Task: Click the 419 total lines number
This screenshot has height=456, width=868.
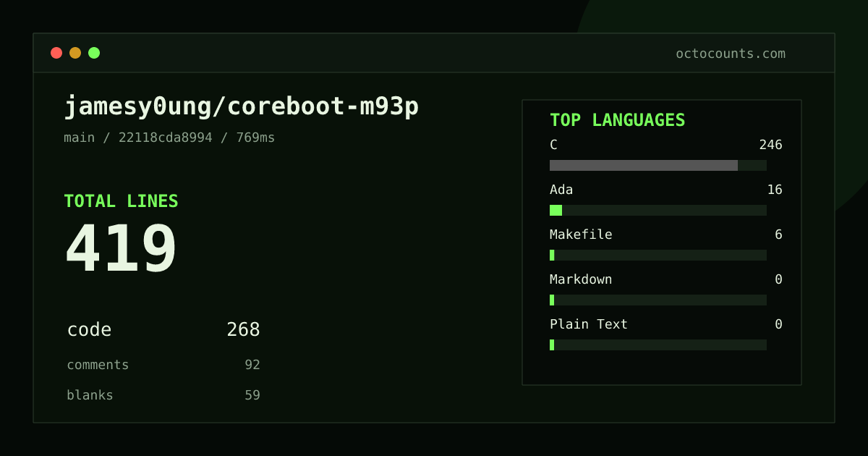Action: pos(121,248)
